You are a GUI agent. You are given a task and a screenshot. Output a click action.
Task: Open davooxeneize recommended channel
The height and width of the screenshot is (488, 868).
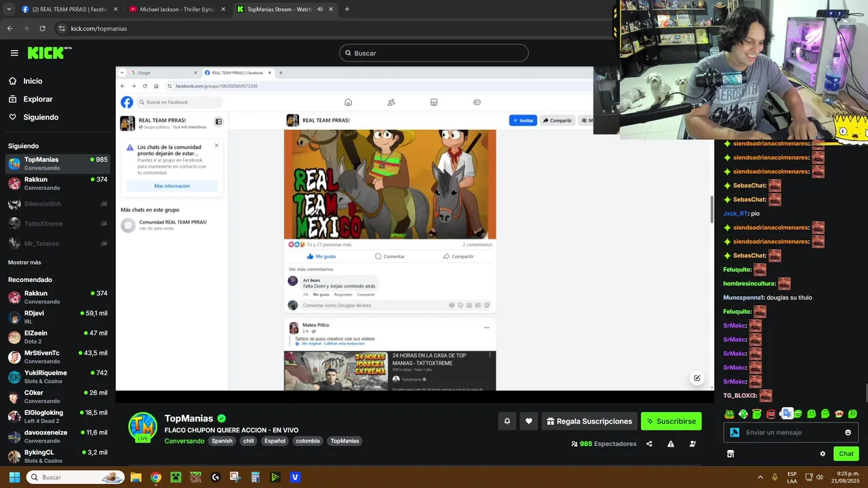coord(58,436)
